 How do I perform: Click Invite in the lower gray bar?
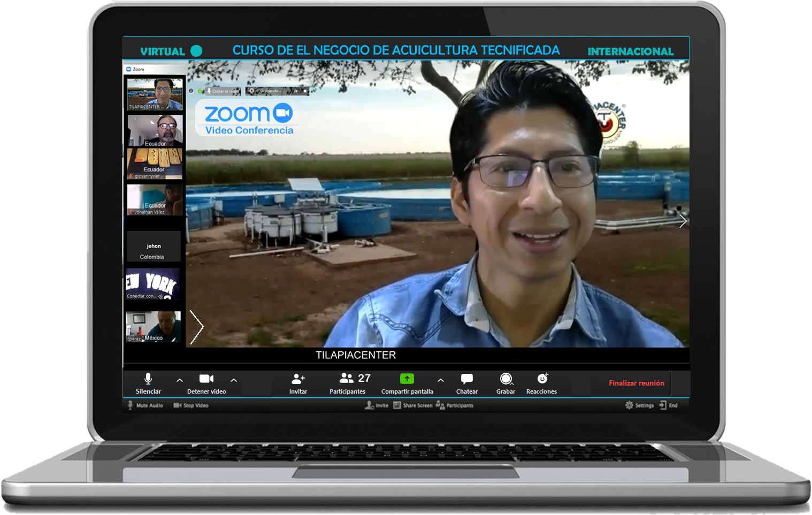tap(377, 405)
